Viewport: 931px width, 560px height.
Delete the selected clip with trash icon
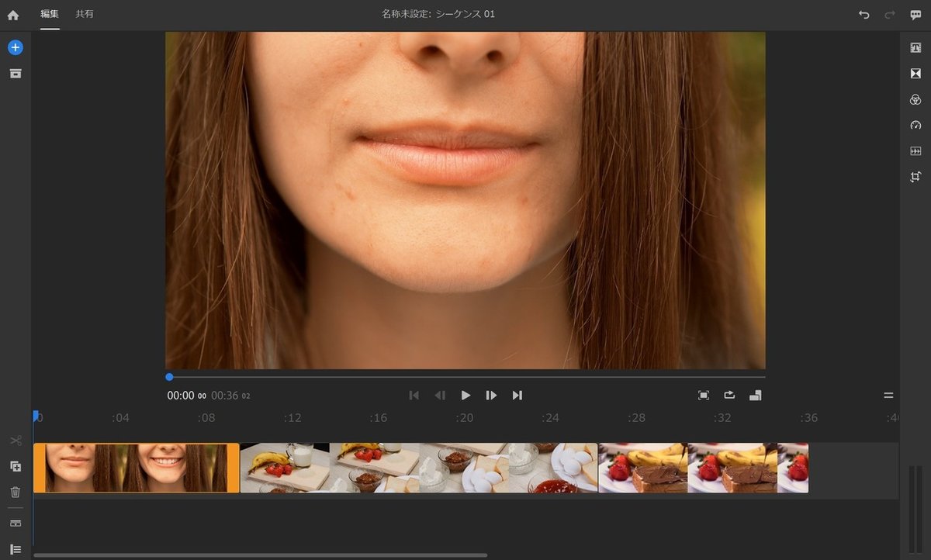(16, 492)
